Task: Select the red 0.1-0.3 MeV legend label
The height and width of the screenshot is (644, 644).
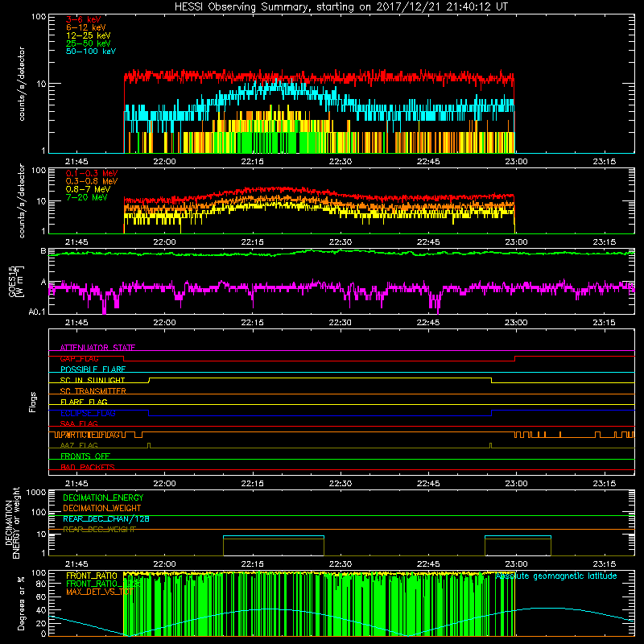Action: 92,173
